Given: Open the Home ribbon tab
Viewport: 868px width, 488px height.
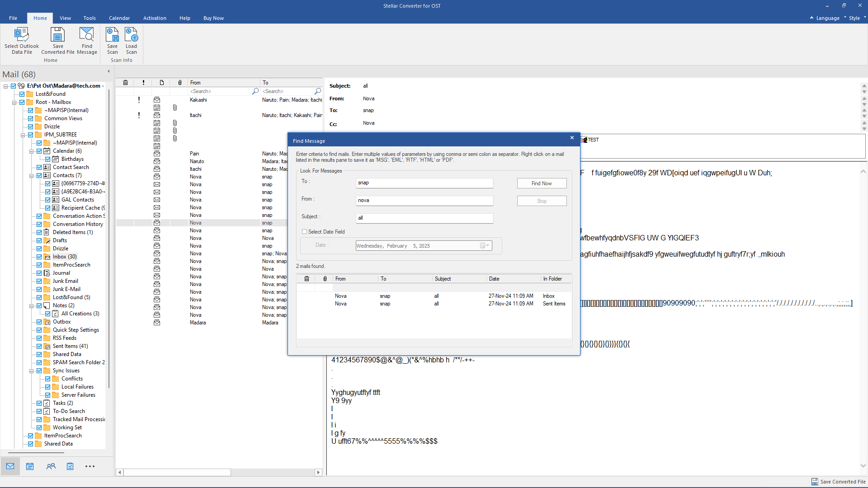Looking at the screenshot, I should 40,18.
